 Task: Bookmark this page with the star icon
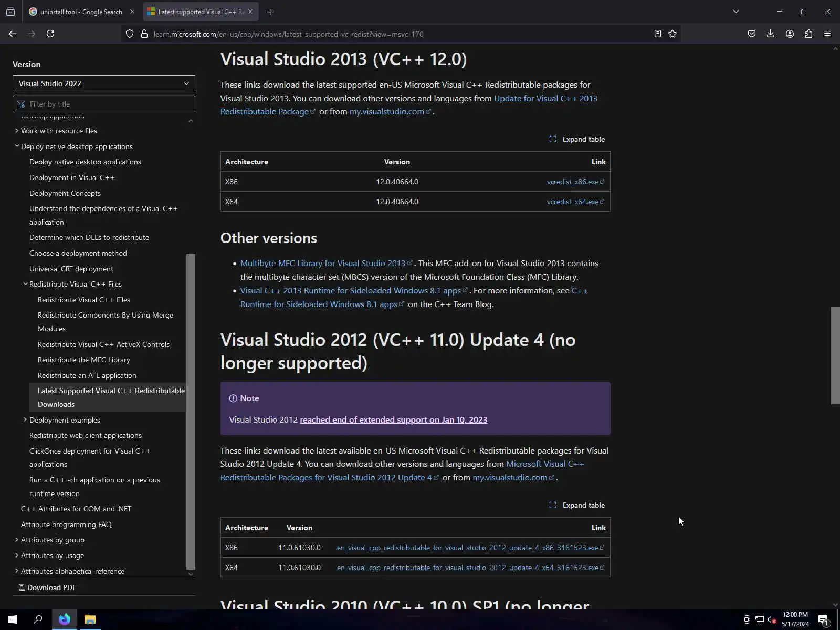673,34
